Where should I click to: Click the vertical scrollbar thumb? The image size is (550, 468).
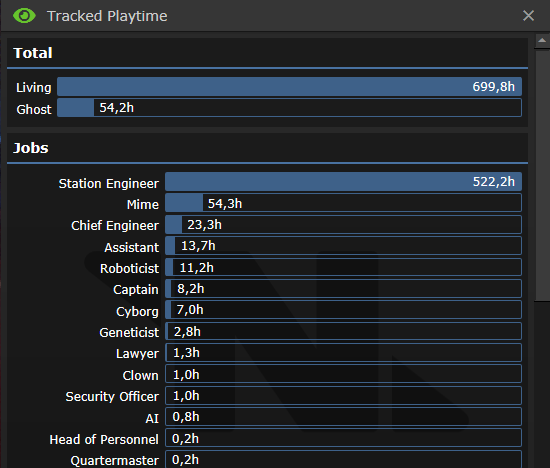point(542,175)
